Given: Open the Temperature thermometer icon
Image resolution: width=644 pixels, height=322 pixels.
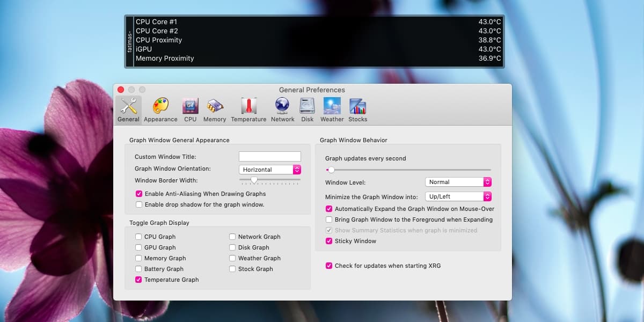Looking at the screenshot, I should pyautogui.click(x=248, y=106).
